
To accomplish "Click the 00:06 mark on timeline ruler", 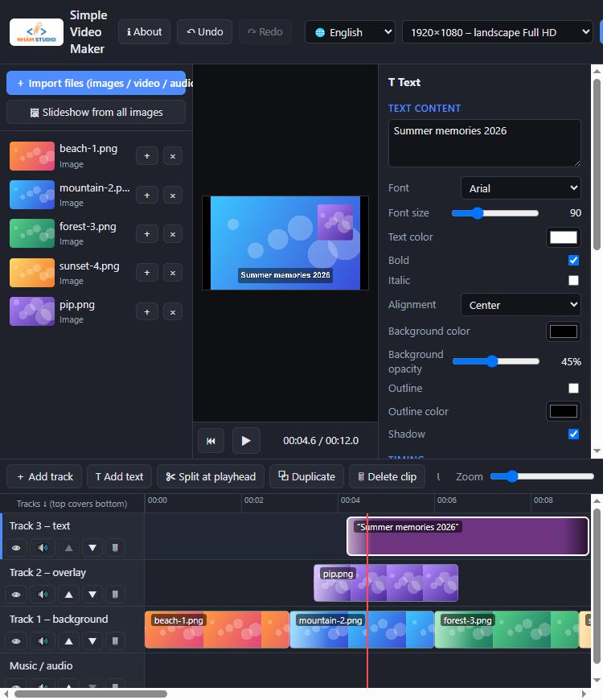I will (x=446, y=500).
